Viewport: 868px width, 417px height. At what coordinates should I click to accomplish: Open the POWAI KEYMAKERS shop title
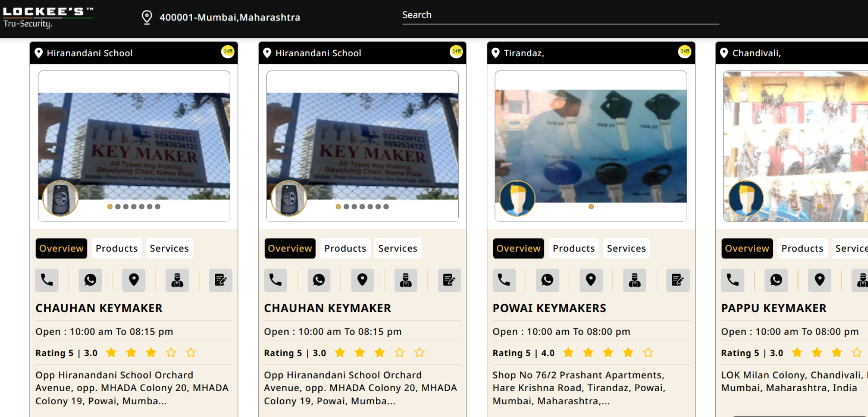tap(549, 308)
